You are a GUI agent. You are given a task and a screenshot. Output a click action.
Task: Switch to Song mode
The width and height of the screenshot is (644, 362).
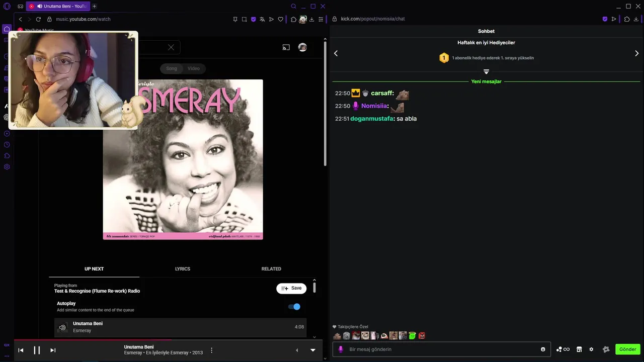tap(172, 68)
